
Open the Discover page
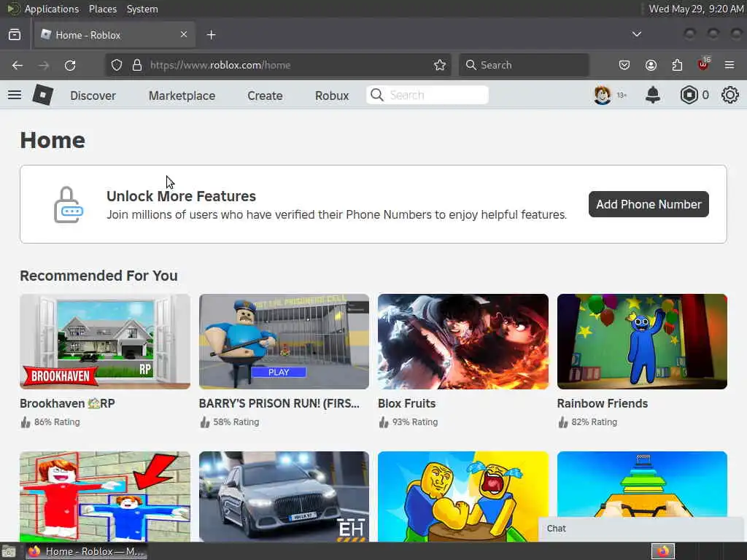[x=93, y=96]
